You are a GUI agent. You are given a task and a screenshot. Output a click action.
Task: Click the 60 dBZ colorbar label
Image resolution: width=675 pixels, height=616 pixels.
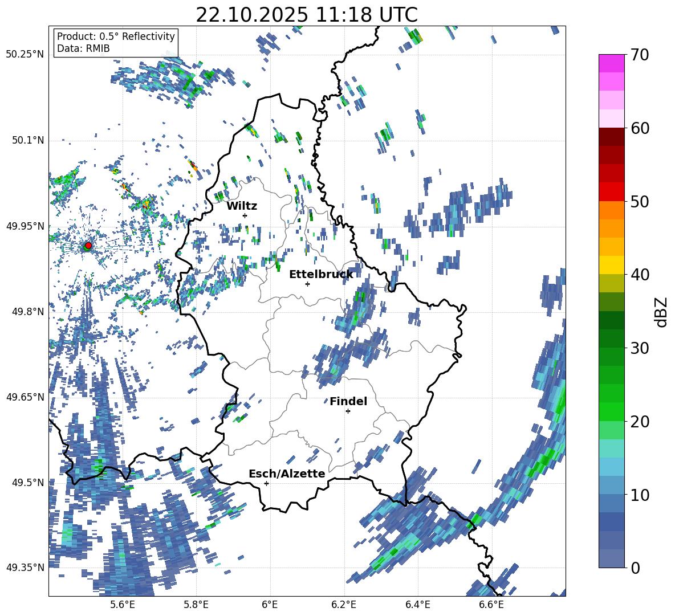point(639,128)
